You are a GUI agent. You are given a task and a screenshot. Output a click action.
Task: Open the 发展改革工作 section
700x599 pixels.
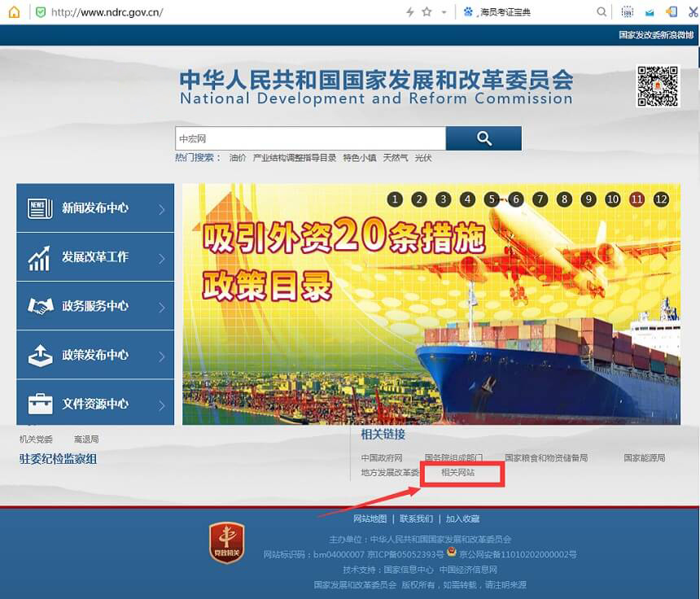point(95,257)
